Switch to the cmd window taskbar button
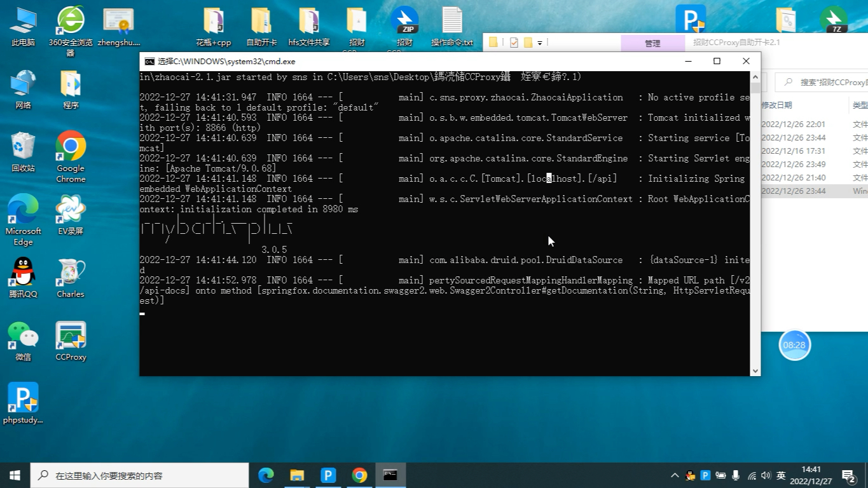This screenshot has width=868, height=488. pos(390,475)
